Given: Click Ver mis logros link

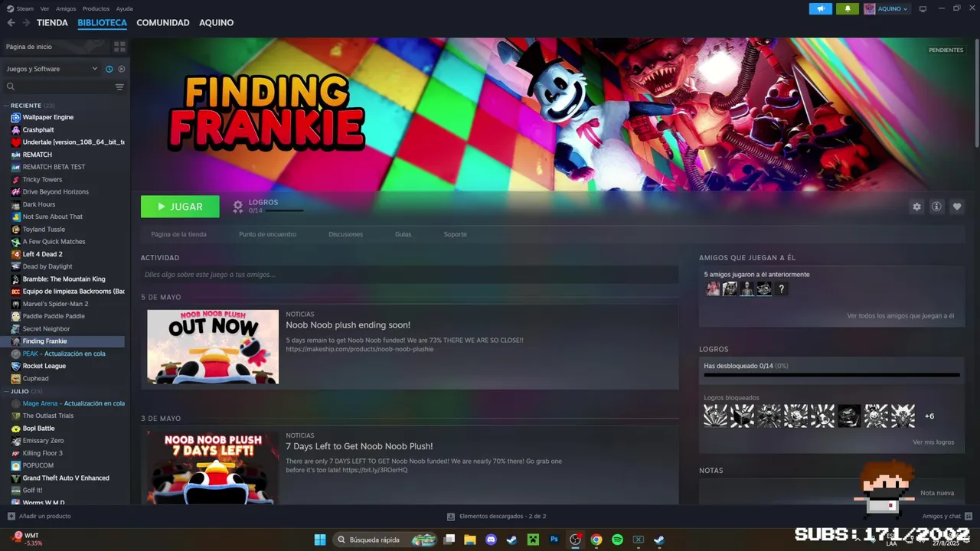Looking at the screenshot, I should point(933,442).
